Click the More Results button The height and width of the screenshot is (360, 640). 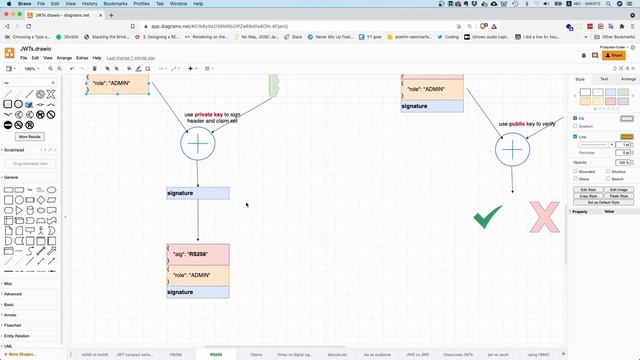pyautogui.click(x=29, y=137)
